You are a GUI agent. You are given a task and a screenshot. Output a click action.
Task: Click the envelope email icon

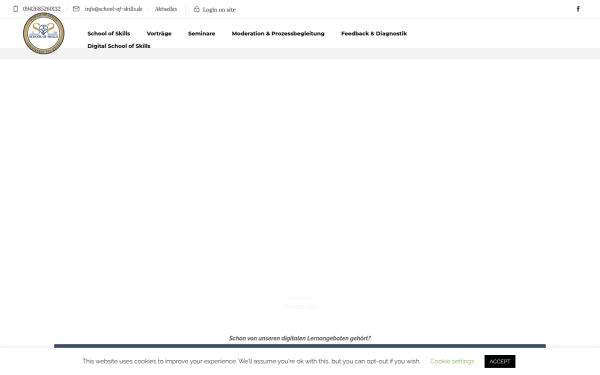(x=76, y=9)
